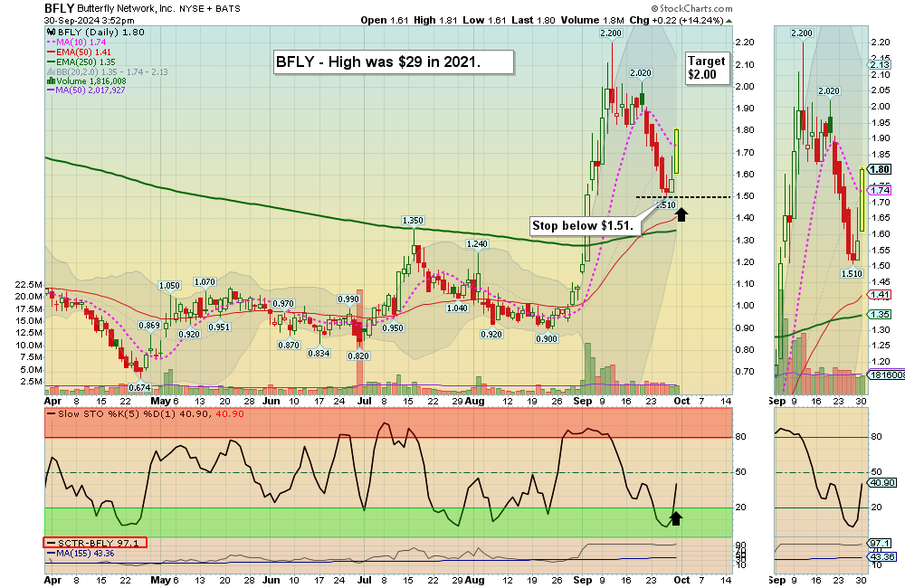Click the 0.950 price label in July
This screenshot has height=588, width=905.
point(393,327)
